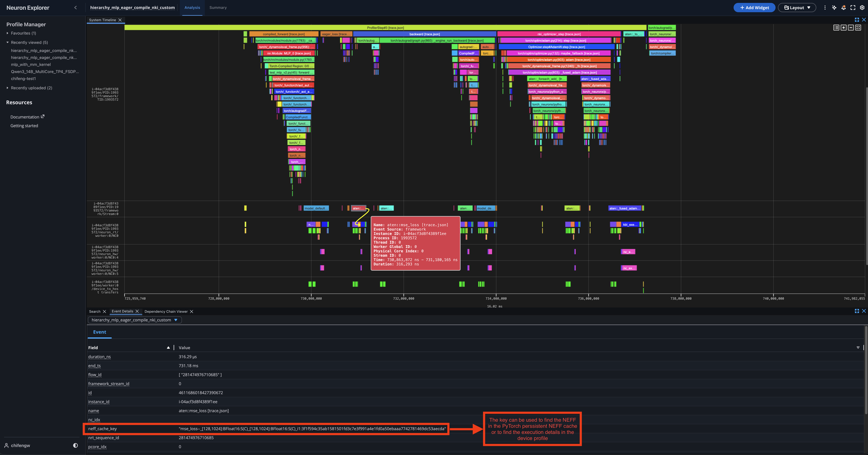This screenshot has height=455, width=868.
Task: Maximize the System Timeline widget panel
Action: point(857,20)
